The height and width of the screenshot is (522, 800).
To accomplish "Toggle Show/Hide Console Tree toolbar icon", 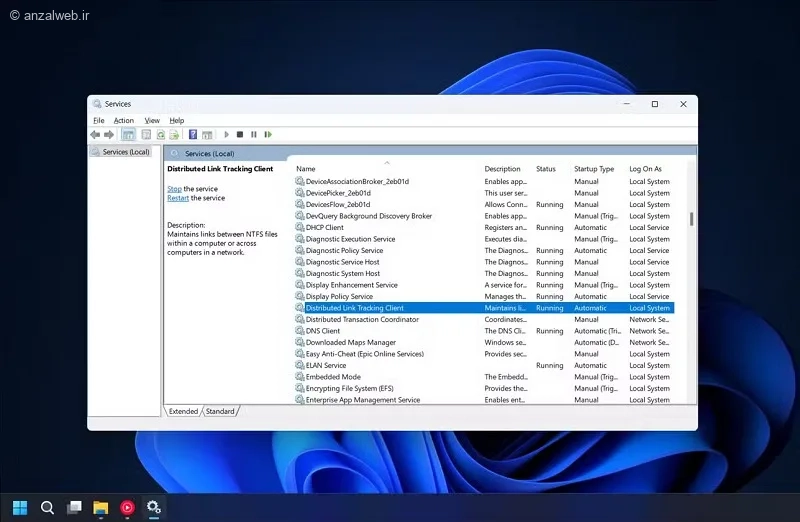I will [128, 135].
